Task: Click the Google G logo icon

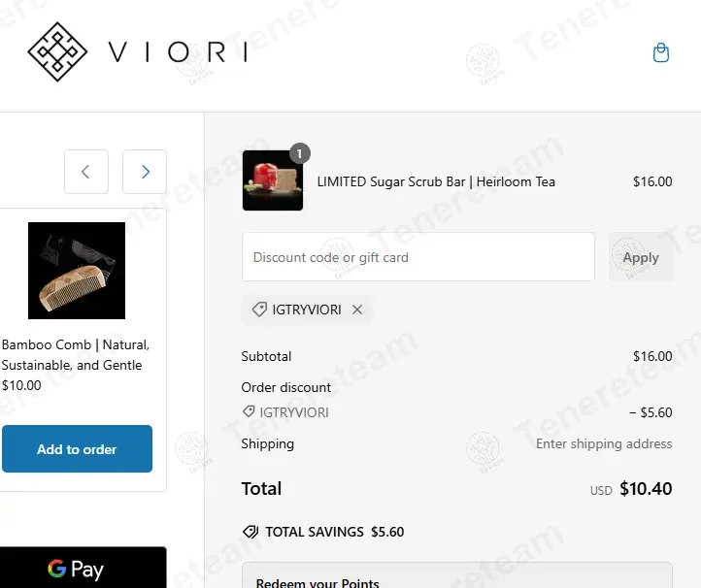Action: pyautogui.click(x=56, y=570)
